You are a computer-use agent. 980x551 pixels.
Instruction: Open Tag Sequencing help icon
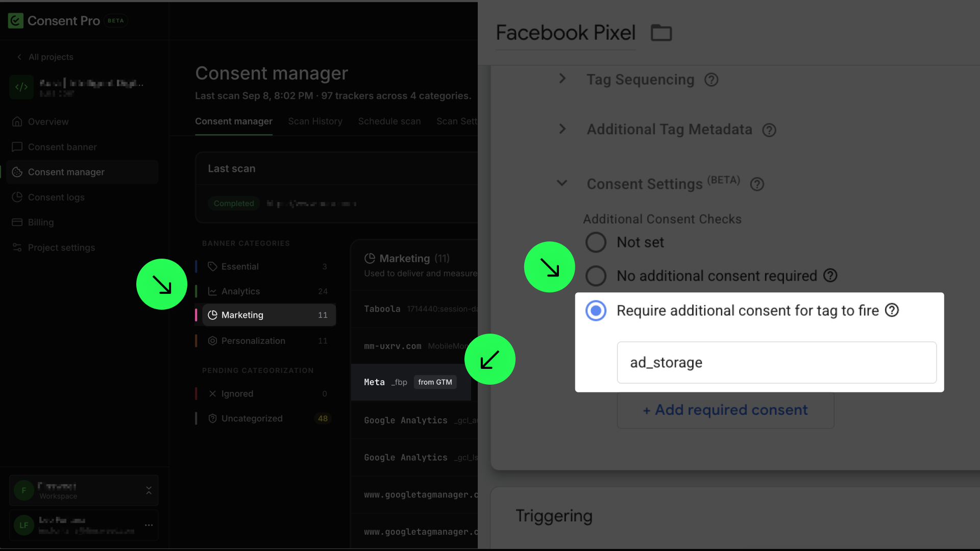click(711, 80)
